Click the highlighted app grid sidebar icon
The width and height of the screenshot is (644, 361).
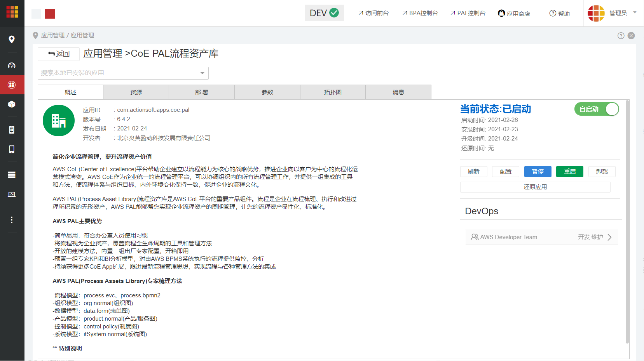click(x=12, y=85)
